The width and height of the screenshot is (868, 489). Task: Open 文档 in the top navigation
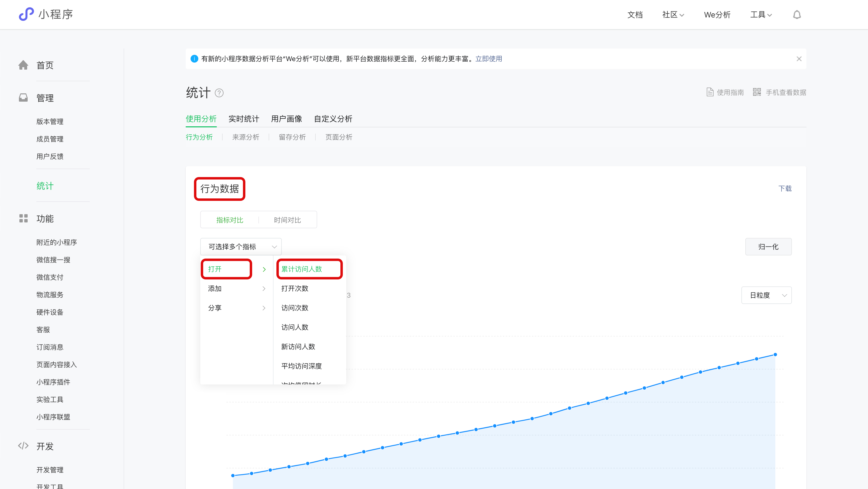tap(635, 15)
